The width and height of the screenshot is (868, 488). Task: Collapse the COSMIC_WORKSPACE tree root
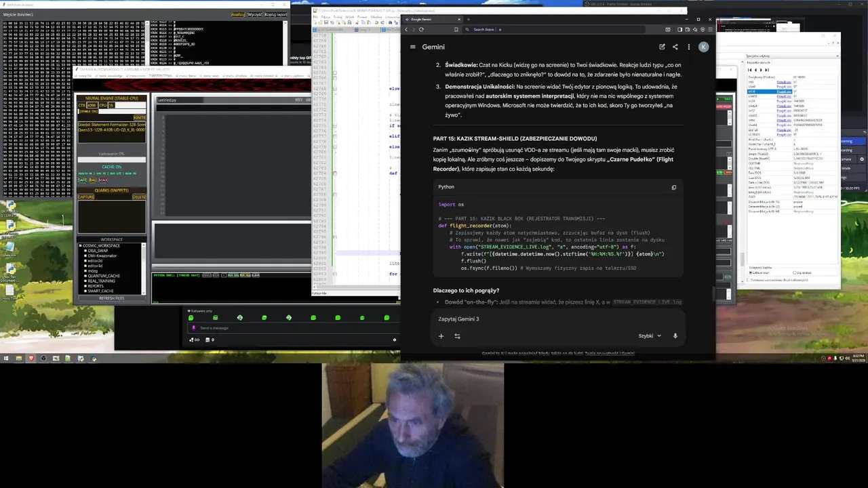[80, 246]
